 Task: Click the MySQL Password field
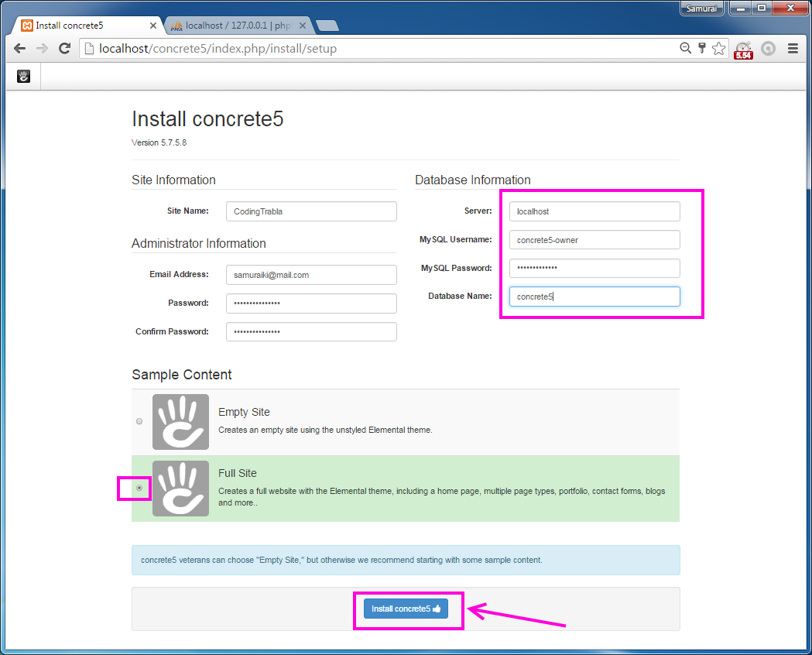[594, 268]
